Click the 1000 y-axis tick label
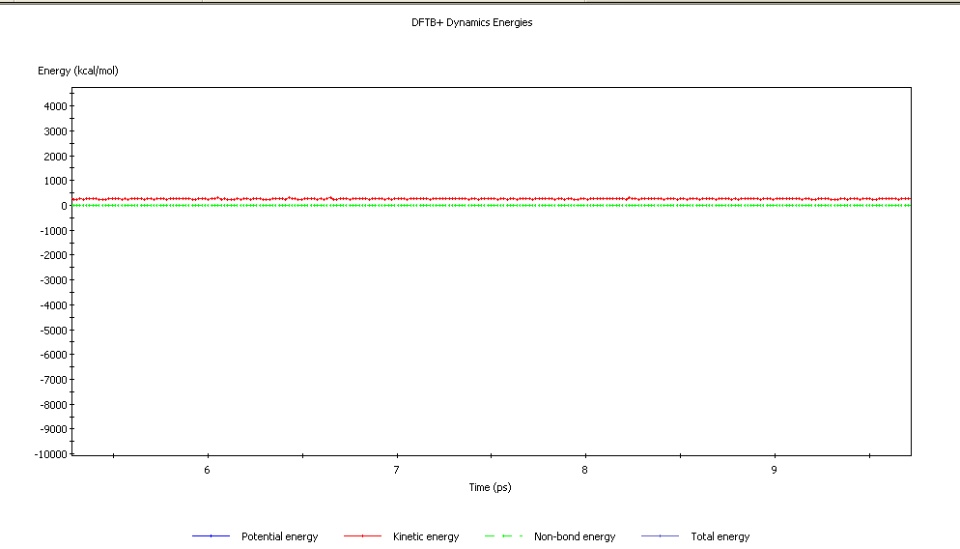This screenshot has width=960, height=549. click(55, 181)
